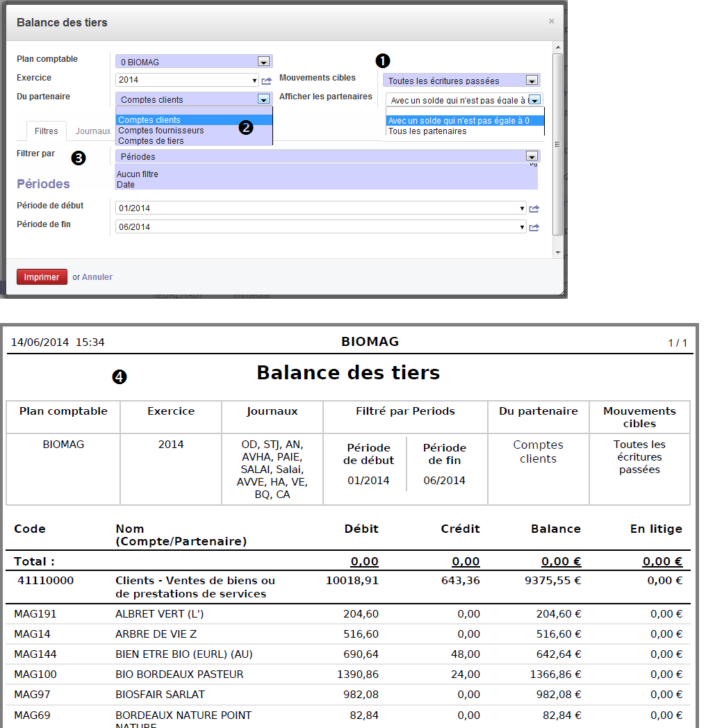Screen dimensions: 706x728
Task: Click debit value 10018,91
Action: (x=352, y=580)
